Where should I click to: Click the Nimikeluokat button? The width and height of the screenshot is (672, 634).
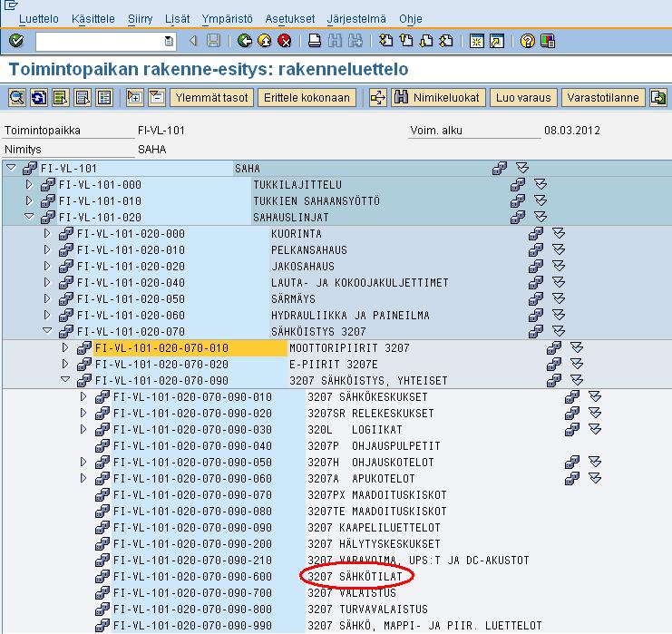(x=438, y=98)
